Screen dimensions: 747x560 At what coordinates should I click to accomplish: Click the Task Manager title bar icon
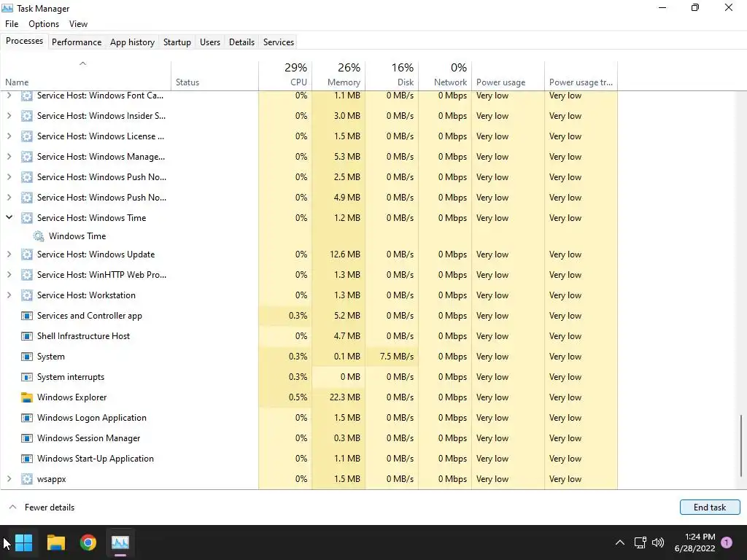(x=7, y=8)
